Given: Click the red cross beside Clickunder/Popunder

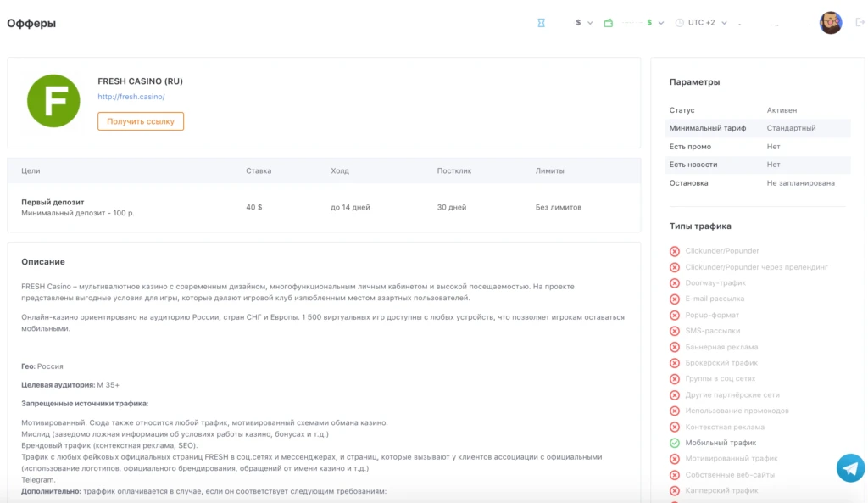Looking at the screenshot, I should pos(674,251).
